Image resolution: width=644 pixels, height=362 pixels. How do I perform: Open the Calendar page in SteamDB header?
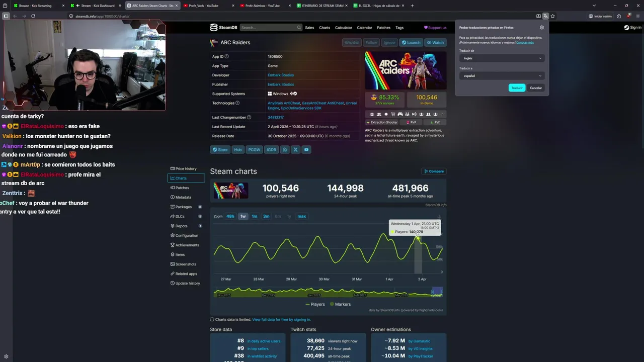tap(364, 28)
